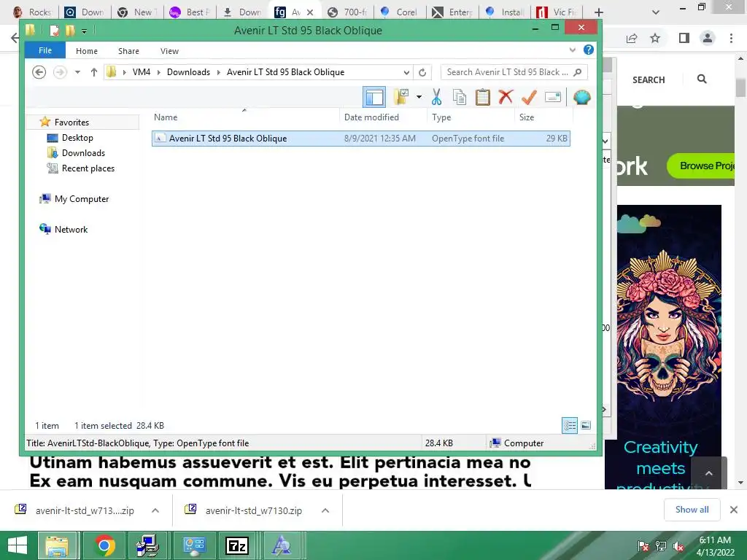Select the Avenir LT Std 95 Black Oblique file
747x560 pixels.
[360, 139]
